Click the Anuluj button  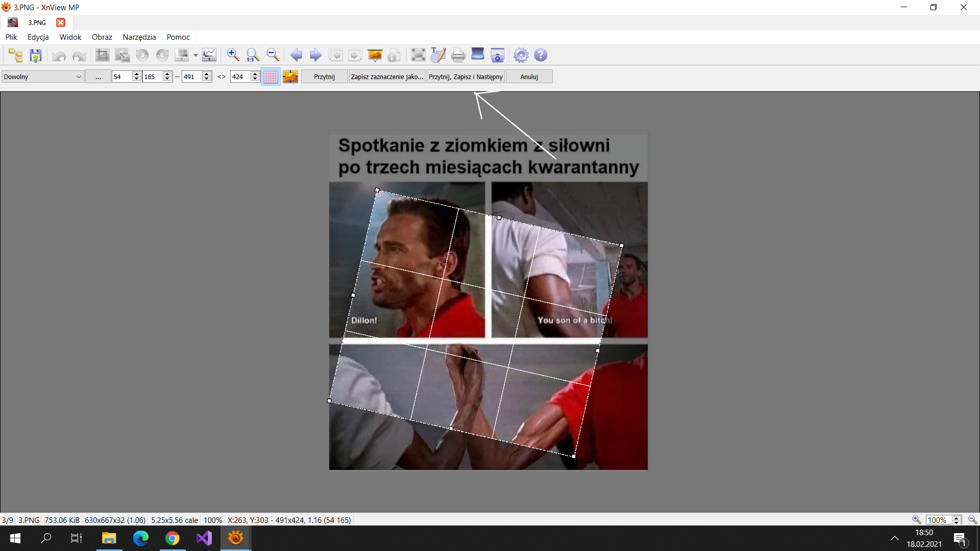click(529, 77)
